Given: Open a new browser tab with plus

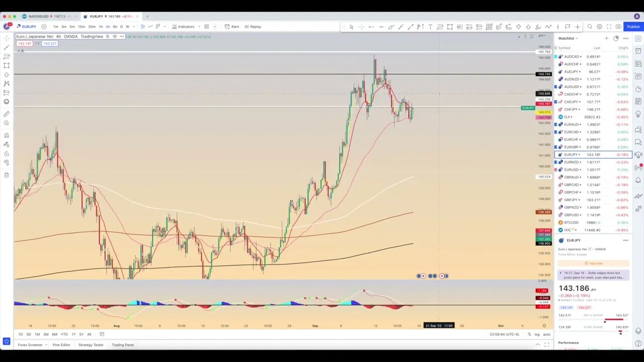Looking at the screenshot, I should click(147, 16).
